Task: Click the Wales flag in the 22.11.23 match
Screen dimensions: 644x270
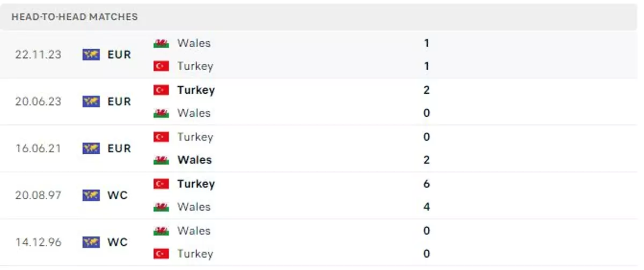Action: pyautogui.click(x=161, y=43)
